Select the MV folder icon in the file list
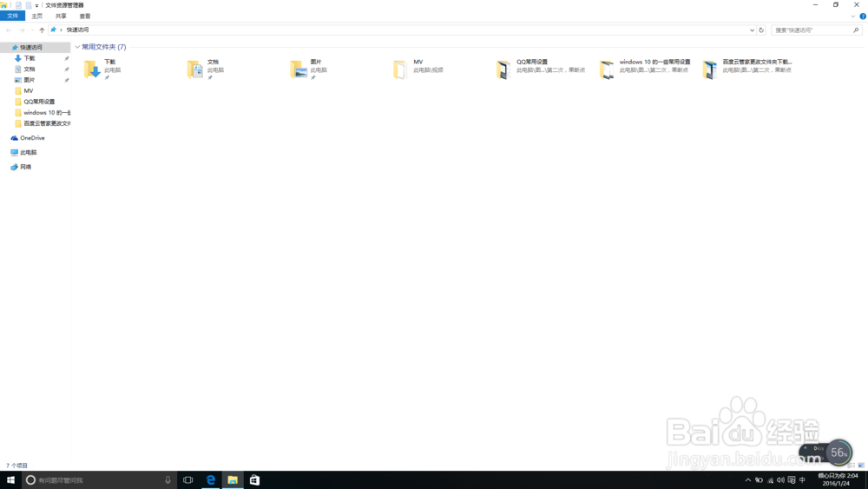Viewport: 868px width, 489px height. (399, 69)
